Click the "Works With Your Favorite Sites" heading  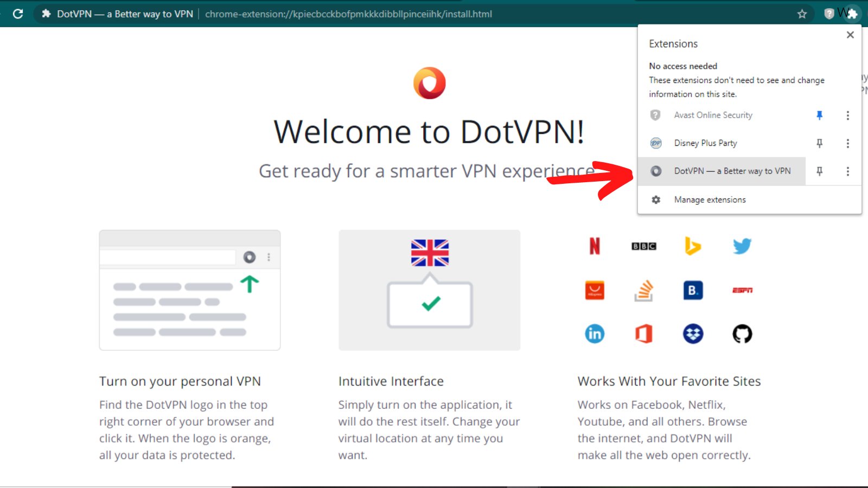669,382
